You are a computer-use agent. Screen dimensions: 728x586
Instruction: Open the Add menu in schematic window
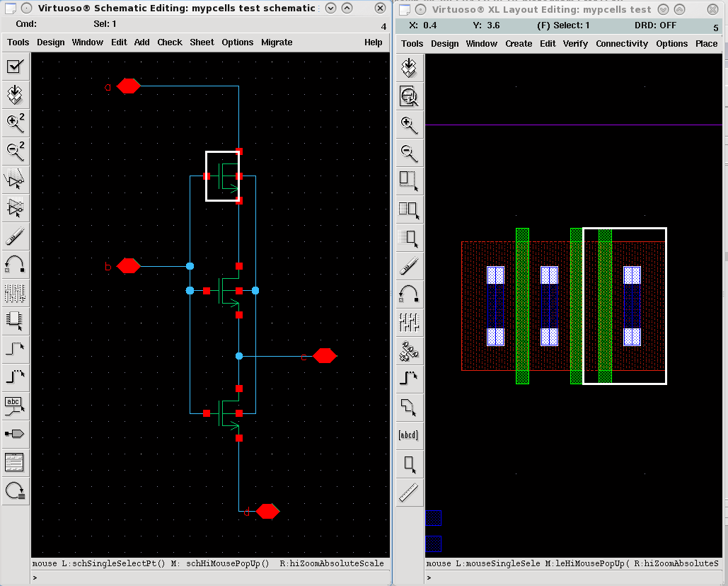[x=141, y=42]
